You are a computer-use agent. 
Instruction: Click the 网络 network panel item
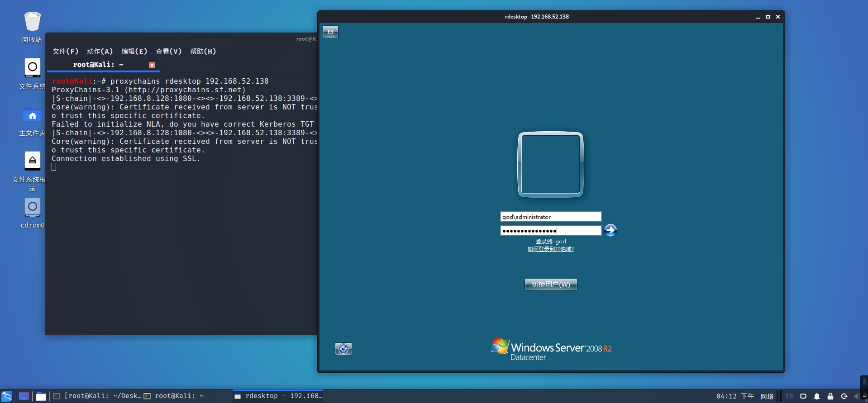[767, 396]
